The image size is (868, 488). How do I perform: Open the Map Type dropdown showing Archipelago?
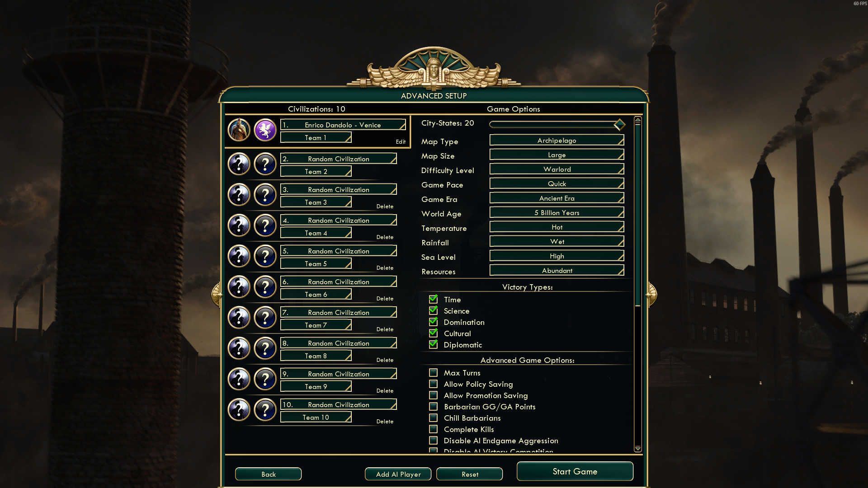(557, 141)
